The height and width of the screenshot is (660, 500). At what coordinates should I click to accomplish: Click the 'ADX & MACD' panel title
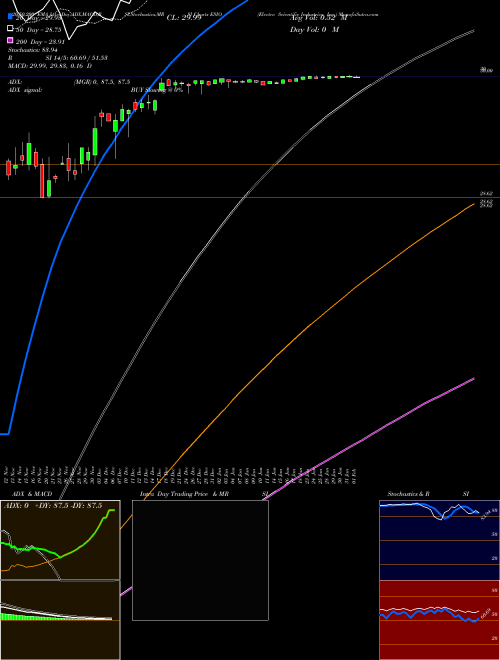(x=32, y=494)
